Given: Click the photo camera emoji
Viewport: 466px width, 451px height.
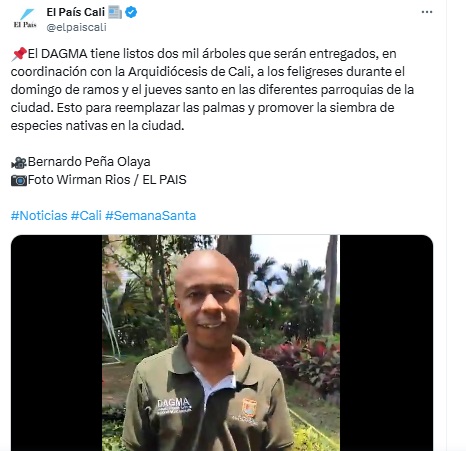Looking at the screenshot, I should pos(19,180).
